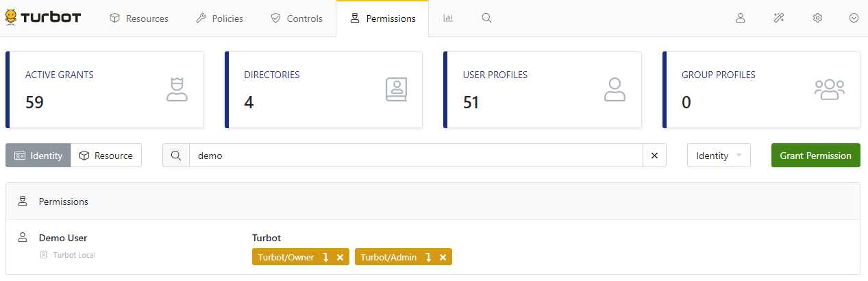868x281 pixels.
Task: Click the Grant Permission button
Action: (x=816, y=156)
